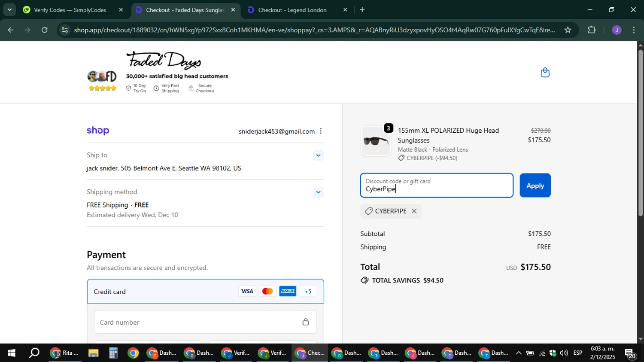Image resolution: width=644 pixels, height=362 pixels.
Task: Open the network Wi-Fi tray icon
Action: click(541, 353)
